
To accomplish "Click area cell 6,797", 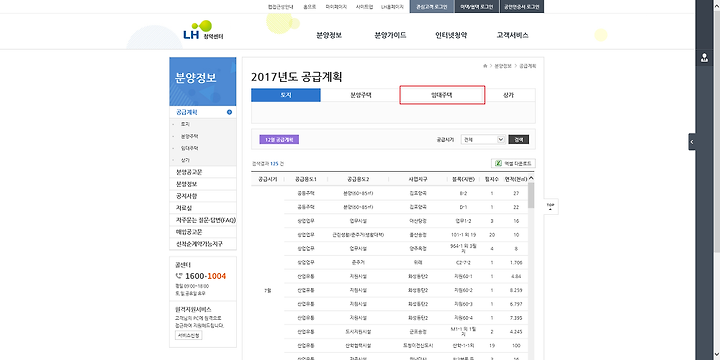I will [x=516, y=304].
